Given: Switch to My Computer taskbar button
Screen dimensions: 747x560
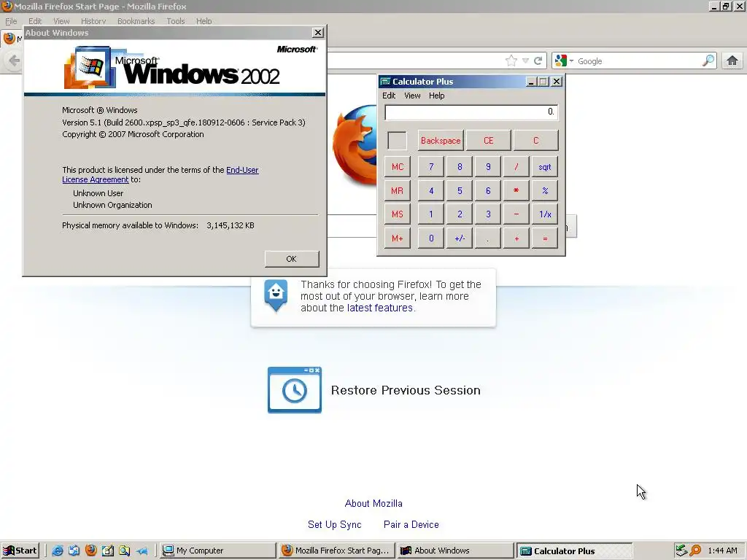Looking at the screenshot, I should tap(217, 551).
